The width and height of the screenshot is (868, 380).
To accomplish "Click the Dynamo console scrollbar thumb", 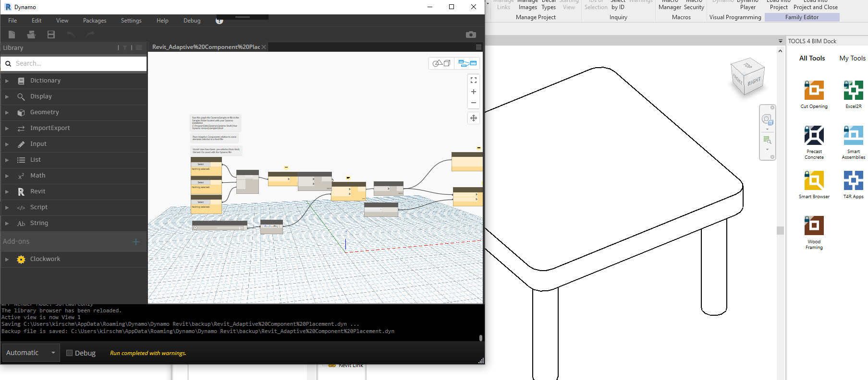I will click(x=481, y=338).
